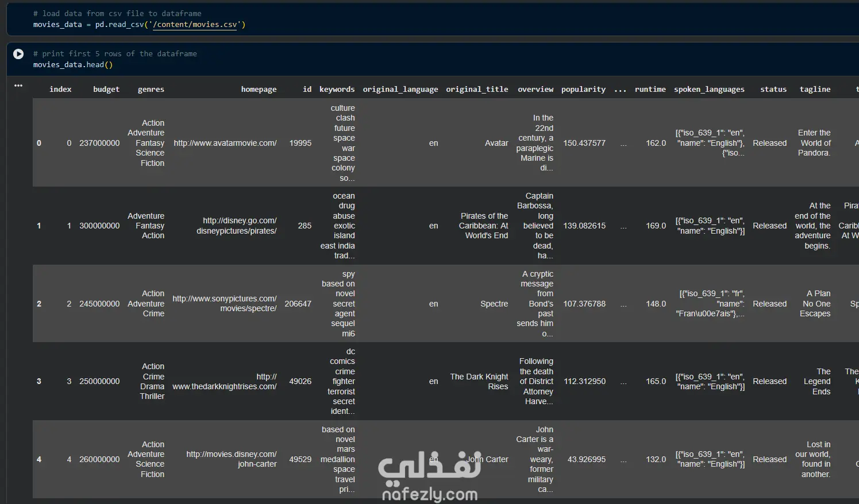Select runtime value 165.0
Viewport: 859px width, 504px height.
656,382
